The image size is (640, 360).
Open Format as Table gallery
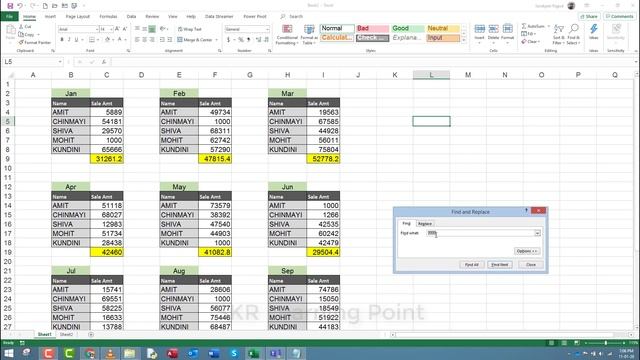(309, 35)
